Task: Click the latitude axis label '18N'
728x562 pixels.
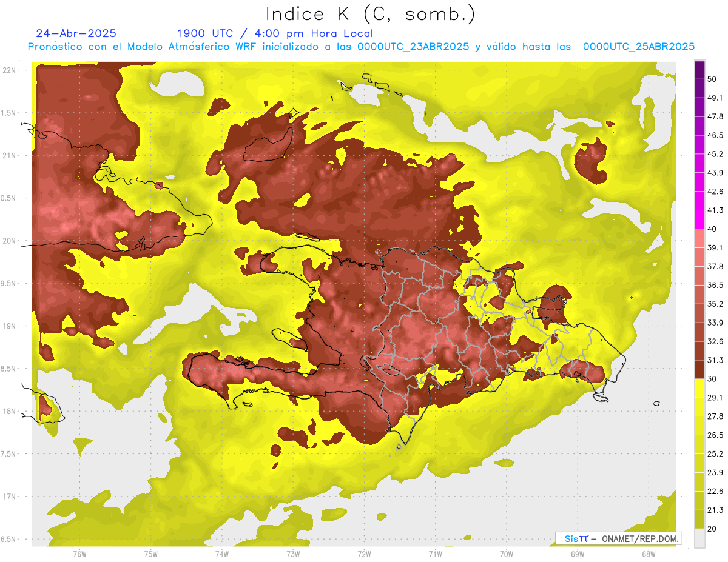Action: click(9, 412)
